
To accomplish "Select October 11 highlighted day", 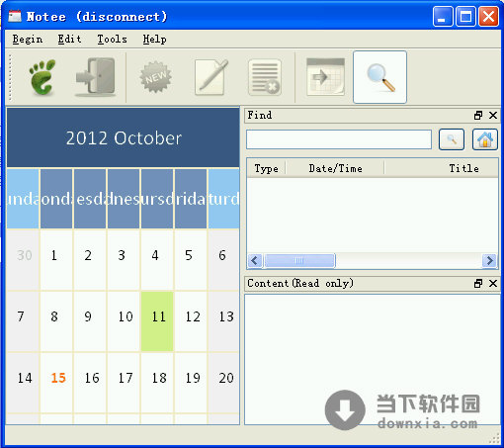I will click(x=157, y=321).
